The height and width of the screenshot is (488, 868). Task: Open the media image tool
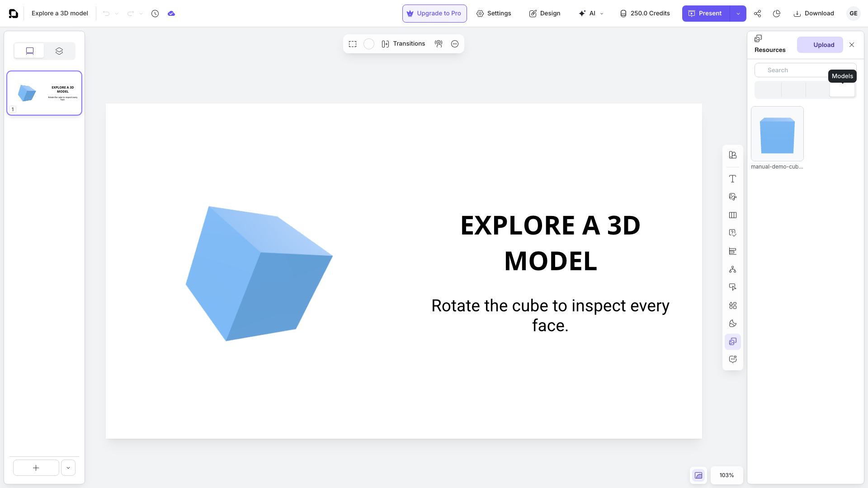(733, 197)
